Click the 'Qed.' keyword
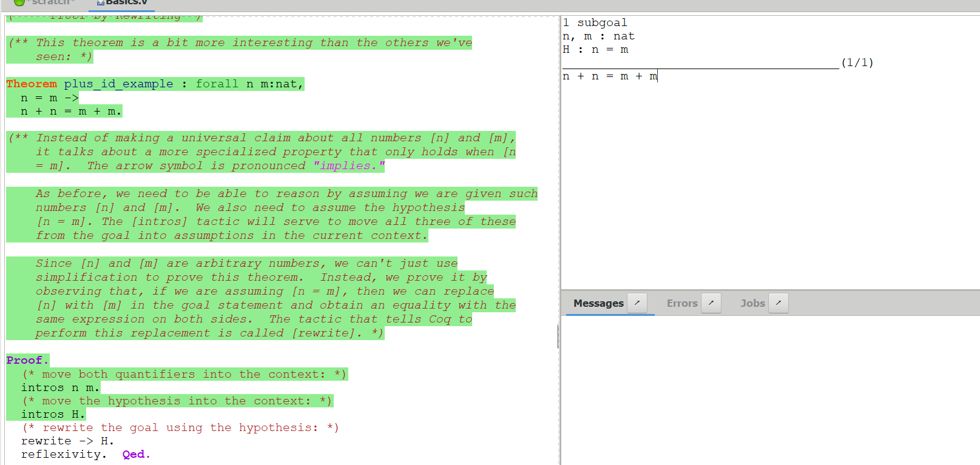Viewport: 980px width, 465px height. tap(136, 455)
